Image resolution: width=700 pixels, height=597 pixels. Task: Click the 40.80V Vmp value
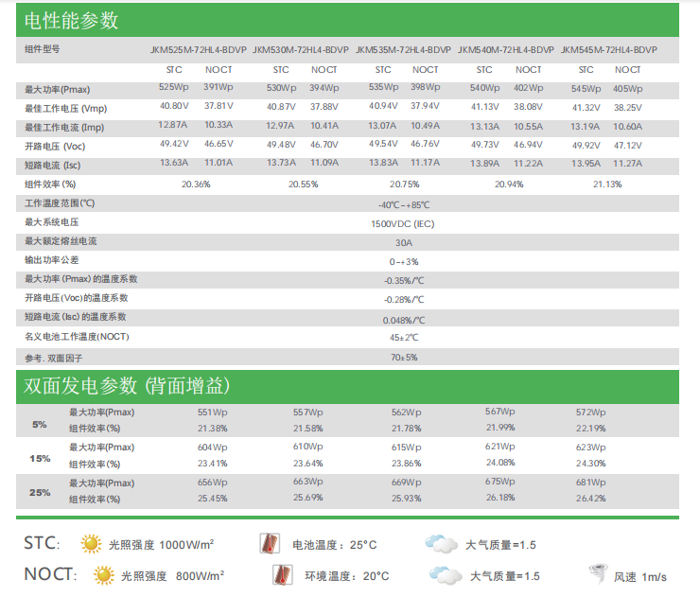[174, 106]
